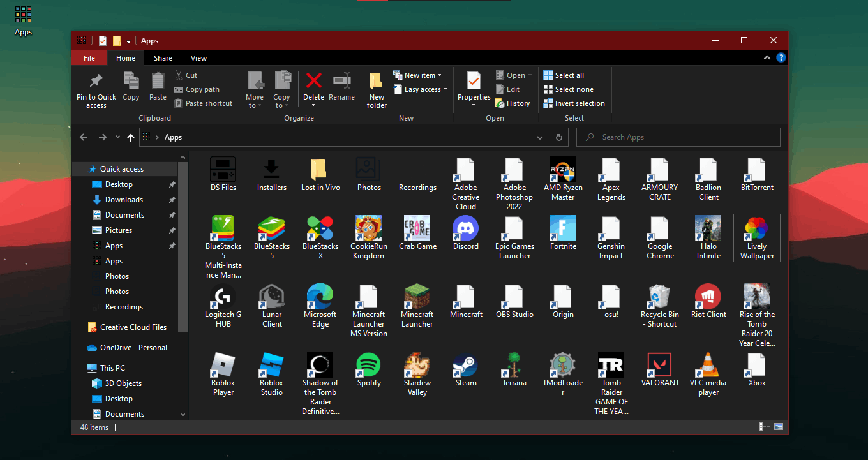Collapse the ribbon with the chevron
Screen dimensions: 868x460
(767, 58)
